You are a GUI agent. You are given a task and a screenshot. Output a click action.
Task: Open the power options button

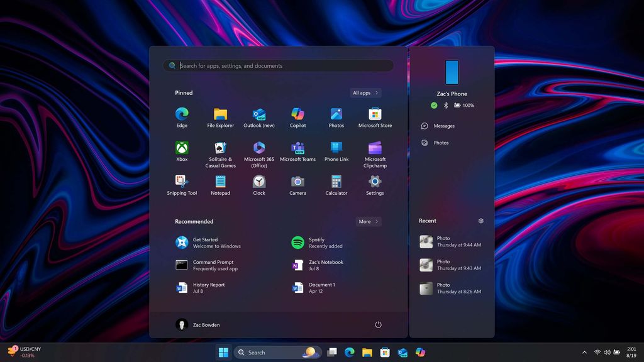click(x=378, y=325)
